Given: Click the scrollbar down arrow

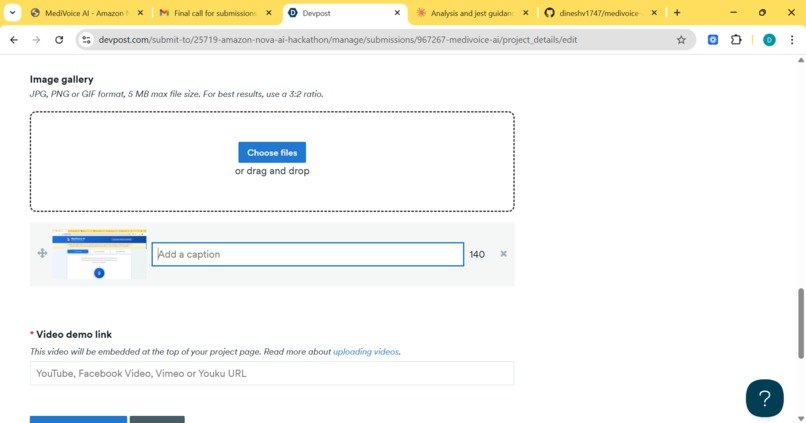Looking at the screenshot, I should (x=800, y=418).
